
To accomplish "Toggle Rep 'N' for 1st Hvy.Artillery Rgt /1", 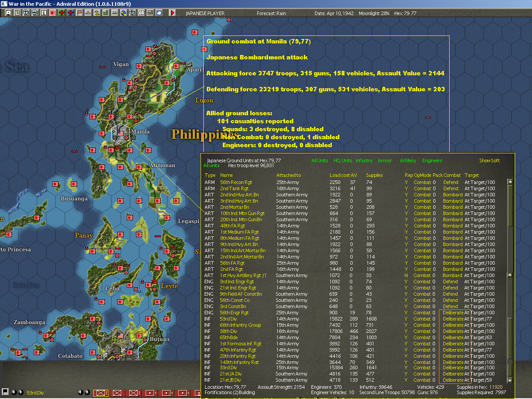I will tap(407, 275).
